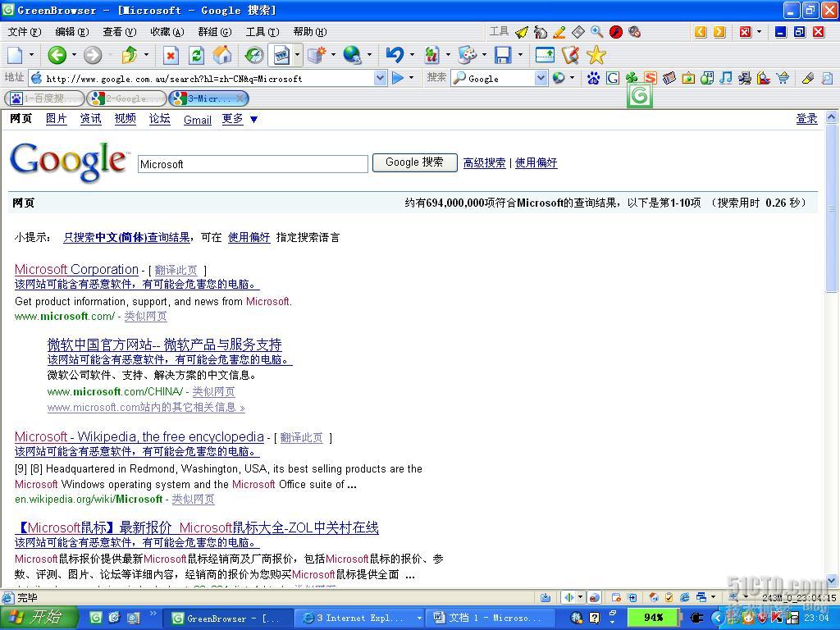The width and height of the screenshot is (840, 630).
Task: Close the 3-Micr tab
Action: click(x=240, y=98)
